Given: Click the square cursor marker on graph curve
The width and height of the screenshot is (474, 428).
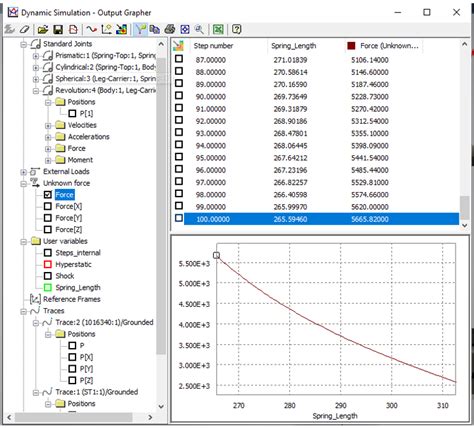Looking at the screenshot, I should 216,255.
